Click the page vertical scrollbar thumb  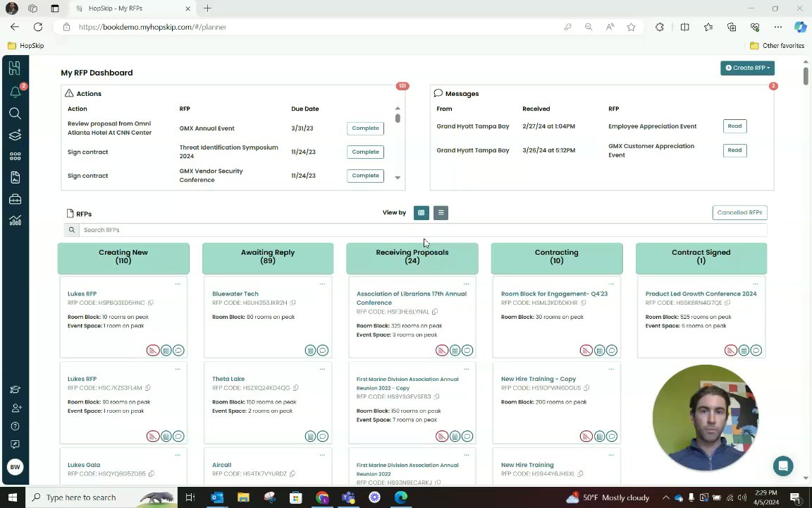805,75
